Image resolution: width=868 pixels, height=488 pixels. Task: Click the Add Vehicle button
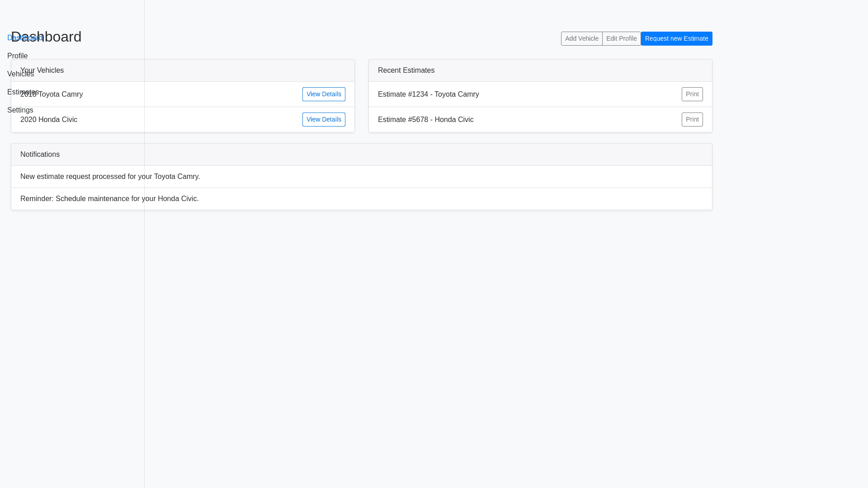pos(581,39)
